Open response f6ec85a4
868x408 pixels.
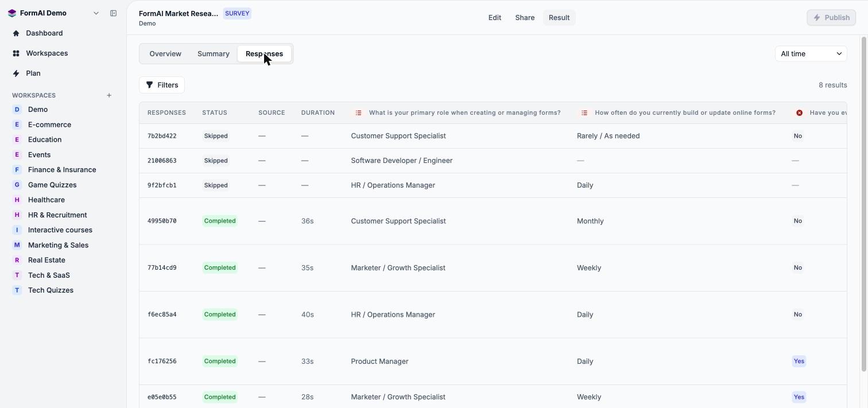[x=162, y=314]
